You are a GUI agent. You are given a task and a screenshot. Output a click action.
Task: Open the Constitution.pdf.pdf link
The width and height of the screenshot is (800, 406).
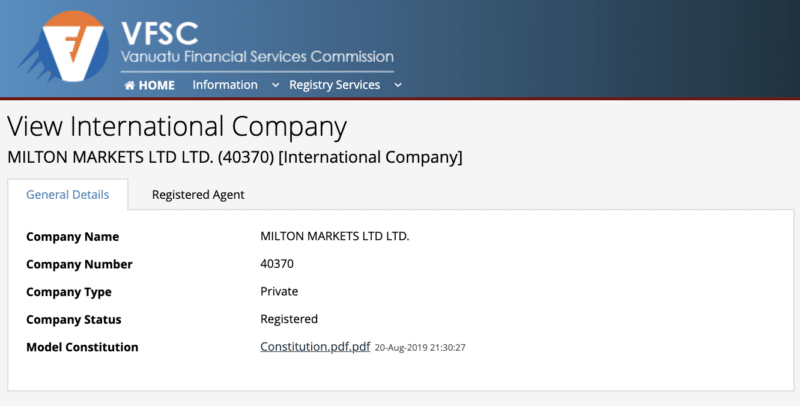[x=315, y=347]
